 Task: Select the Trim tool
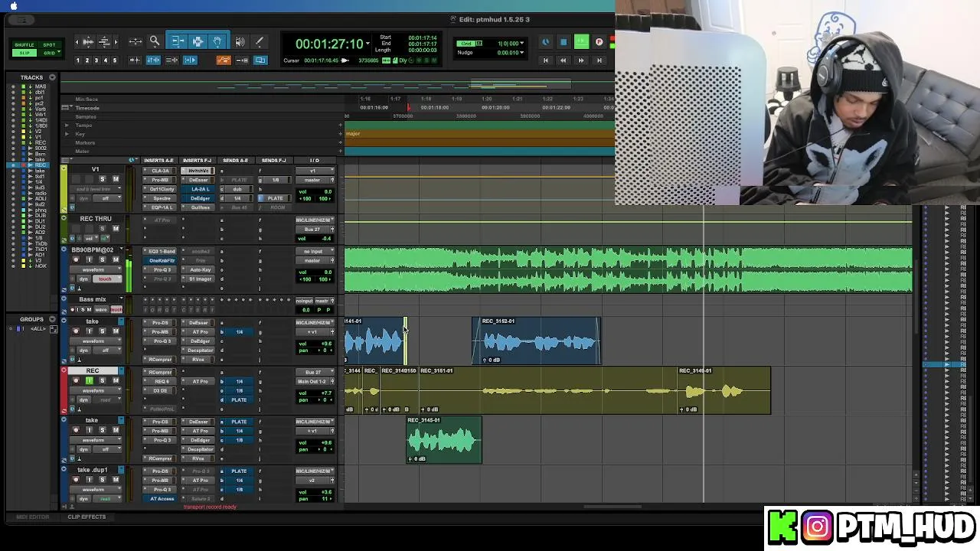pyautogui.click(x=178, y=41)
